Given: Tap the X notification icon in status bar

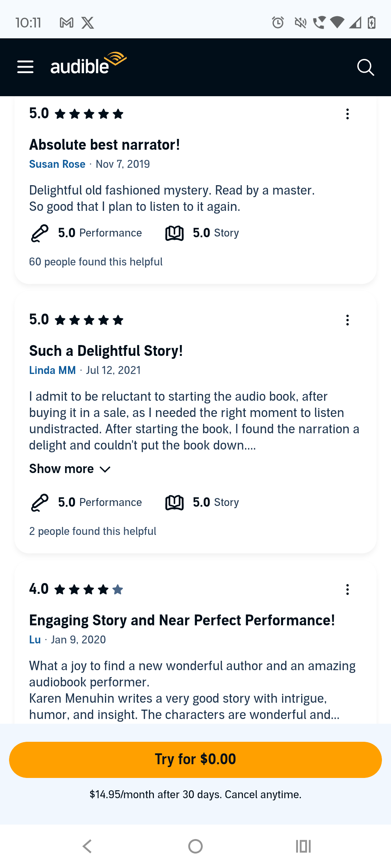Looking at the screenshot, I should (88, 23).
